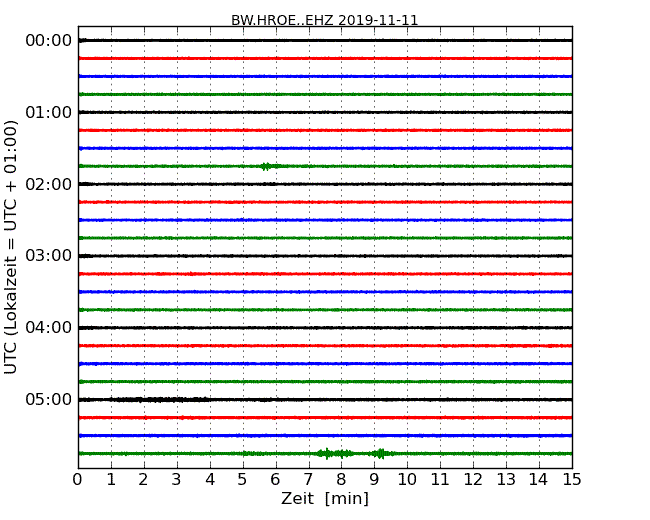This screenshot has height=520, width=650.
Task: Click the 05:00 time label
Action: point(49,399)
